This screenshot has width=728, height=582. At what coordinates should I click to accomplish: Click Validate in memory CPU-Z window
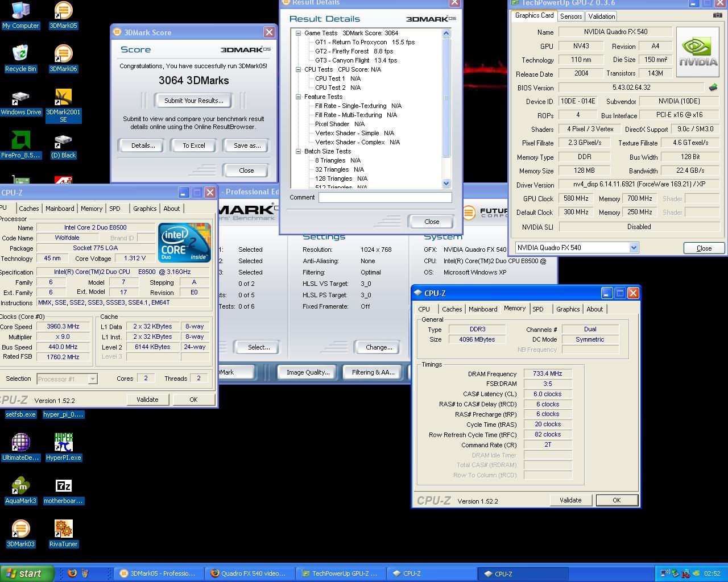[570, 500]
